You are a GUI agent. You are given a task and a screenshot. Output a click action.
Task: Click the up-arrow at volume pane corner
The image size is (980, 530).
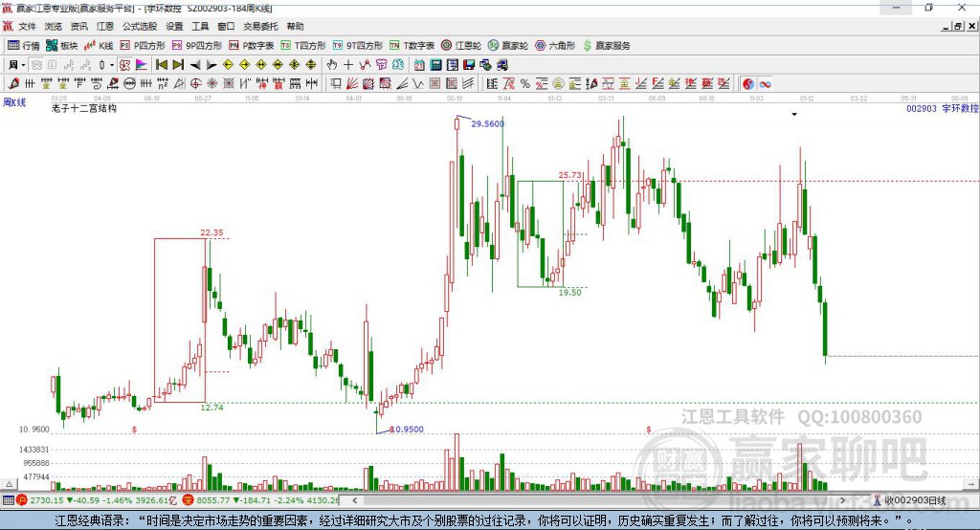(x=9, y=484)
